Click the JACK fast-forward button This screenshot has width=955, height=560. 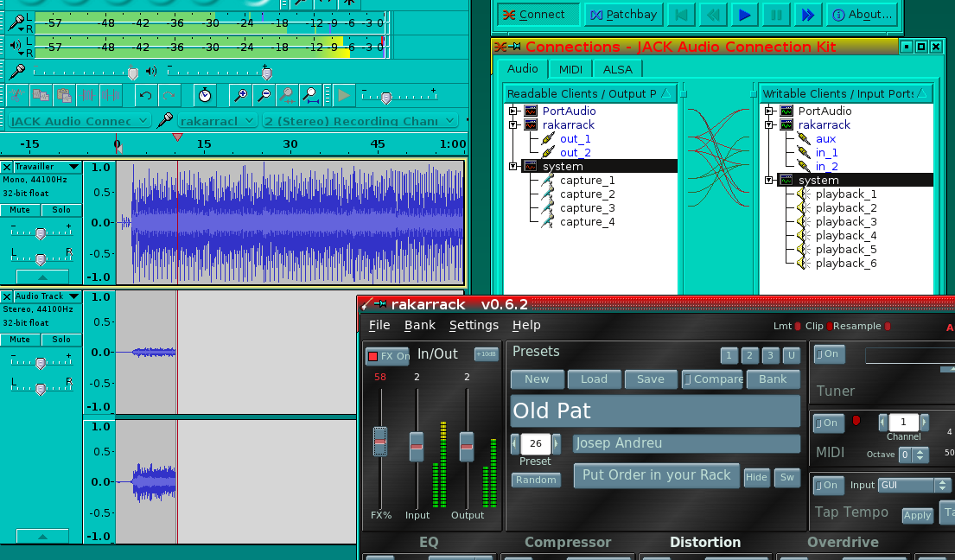[807, 15]
